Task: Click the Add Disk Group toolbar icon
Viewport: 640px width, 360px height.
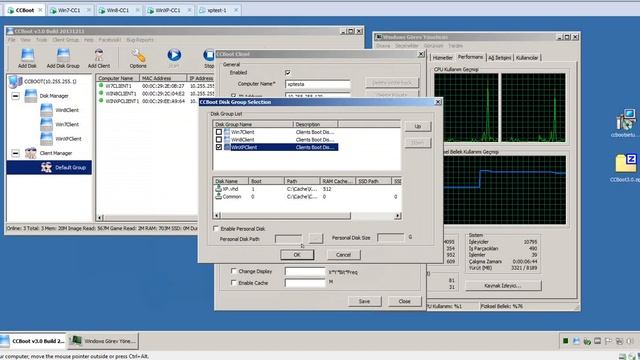Action: coord(63,56)
